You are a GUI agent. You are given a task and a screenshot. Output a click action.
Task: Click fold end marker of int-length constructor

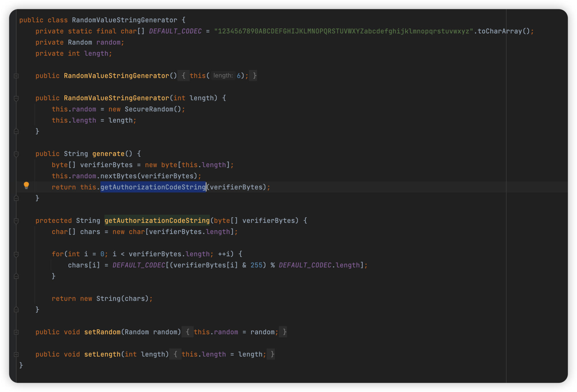[16, 131]
